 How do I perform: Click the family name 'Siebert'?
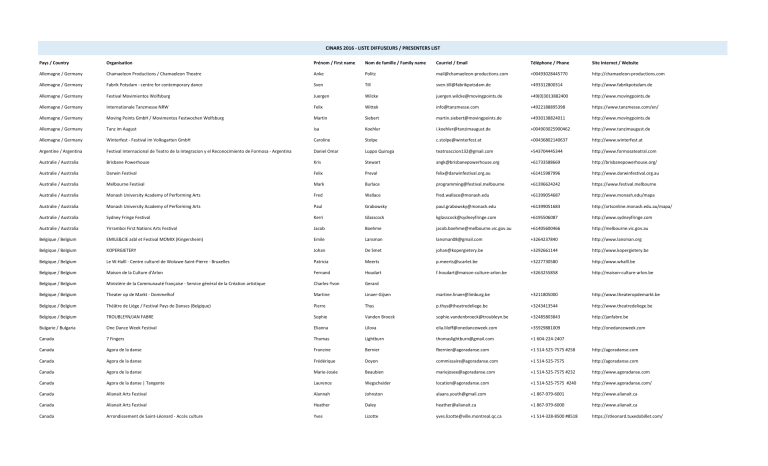[372, 118]
